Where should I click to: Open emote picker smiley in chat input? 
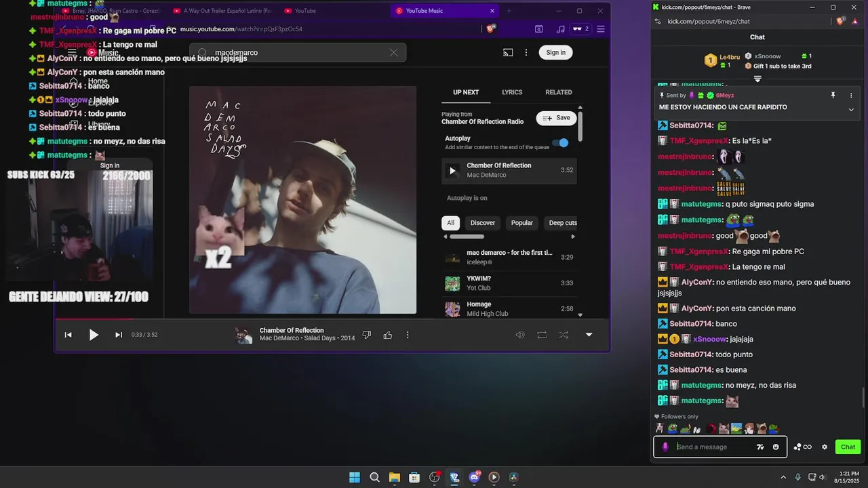(x=776, y=447)
